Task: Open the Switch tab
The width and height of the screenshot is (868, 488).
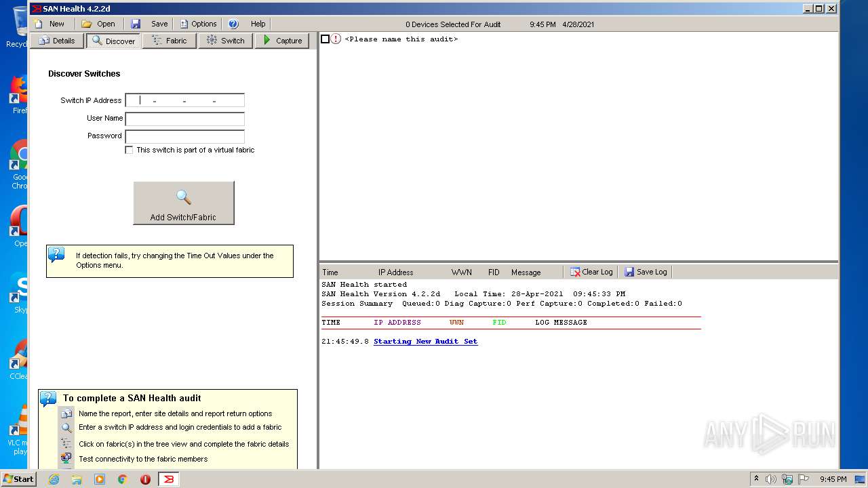Action: click(x=226, y=41)
